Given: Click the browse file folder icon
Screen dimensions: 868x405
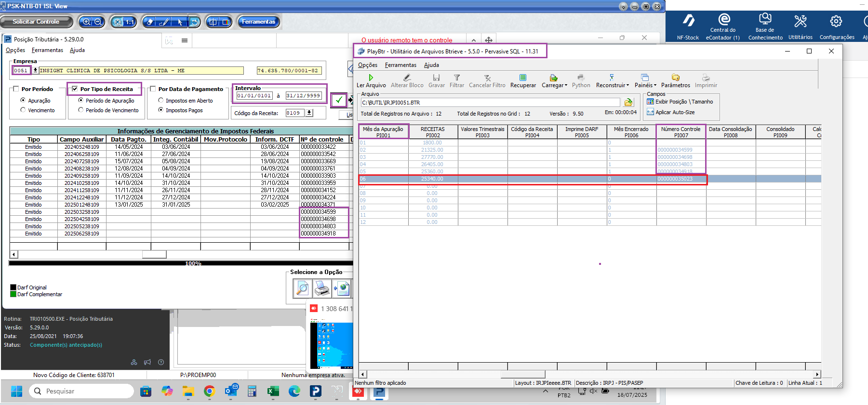Looking at the screenshot, I should coord(628,103).
